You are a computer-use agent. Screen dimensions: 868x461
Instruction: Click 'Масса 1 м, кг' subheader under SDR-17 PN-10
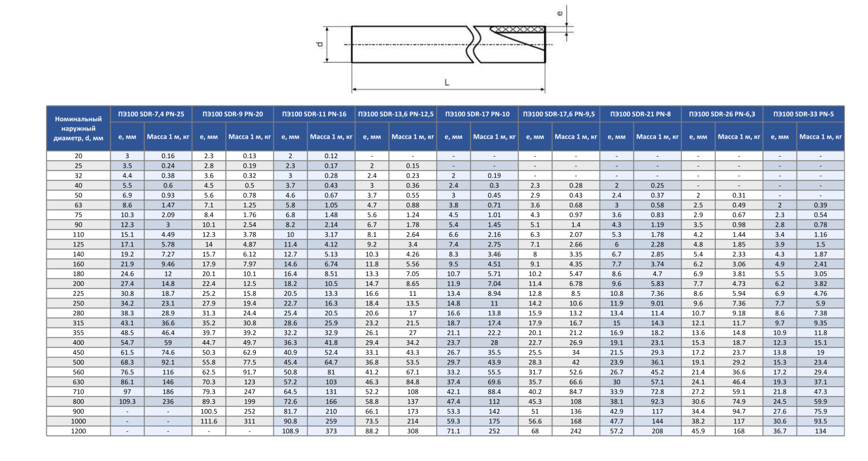point(494,137)
